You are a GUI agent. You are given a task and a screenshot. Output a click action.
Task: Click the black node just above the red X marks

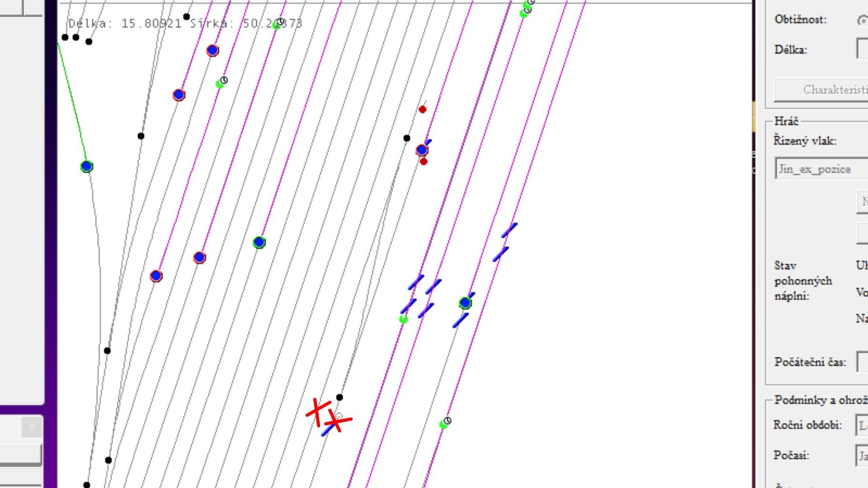tap(339, 397)
